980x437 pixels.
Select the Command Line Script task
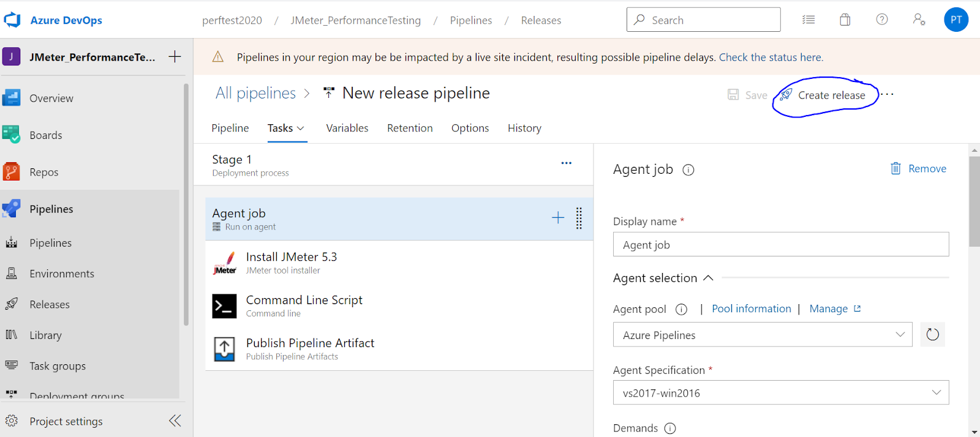(399, 306)
